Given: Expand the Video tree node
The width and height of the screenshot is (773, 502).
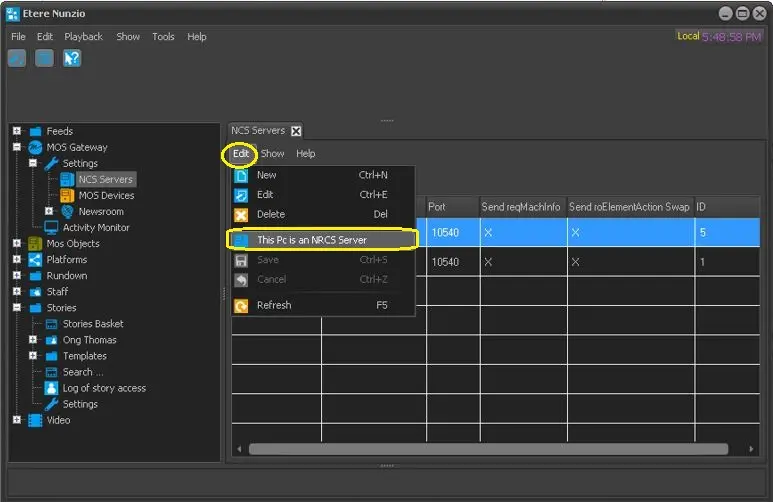Looking at the screenshot, I should click(17, 420).
